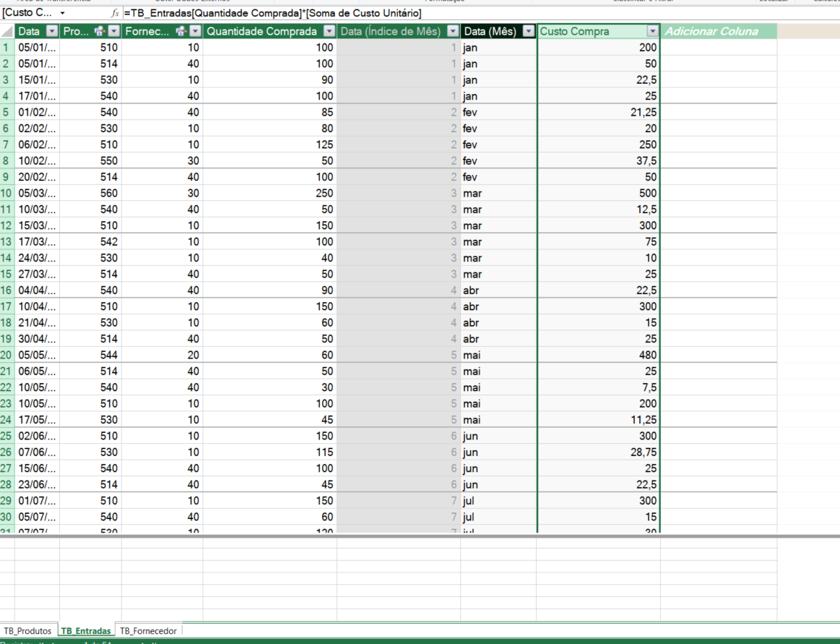Viewport: 840px width, 644px height.
Task: Click supplier cell 30 in row 8
Action: tap(163, 161)
